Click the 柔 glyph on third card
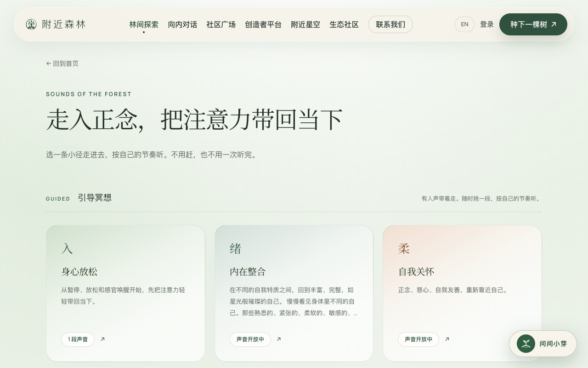Screen dimensions: 588x368 coord(404,249)
